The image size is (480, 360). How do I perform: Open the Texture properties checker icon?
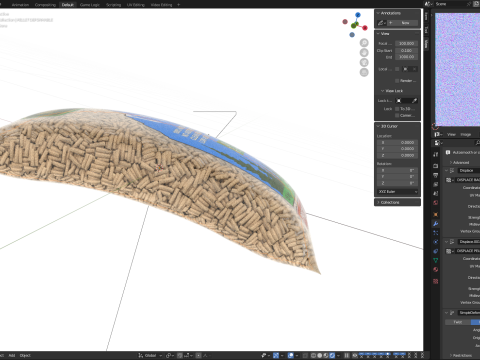[435, 281]
